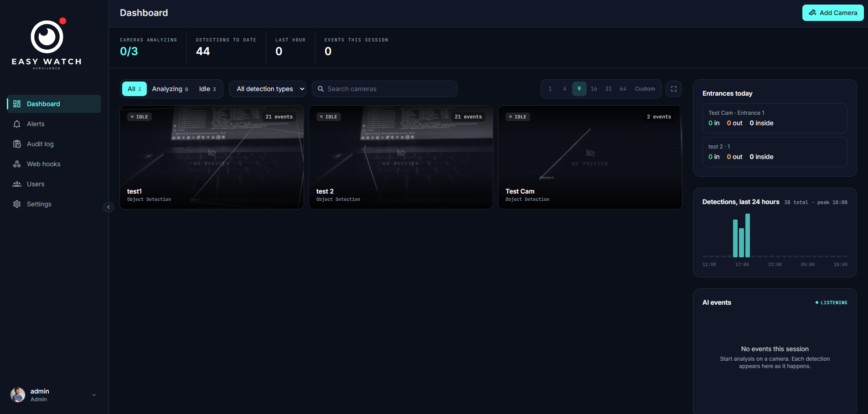Click the Alerts bell icon
The image size is (868, 414).
17,124
